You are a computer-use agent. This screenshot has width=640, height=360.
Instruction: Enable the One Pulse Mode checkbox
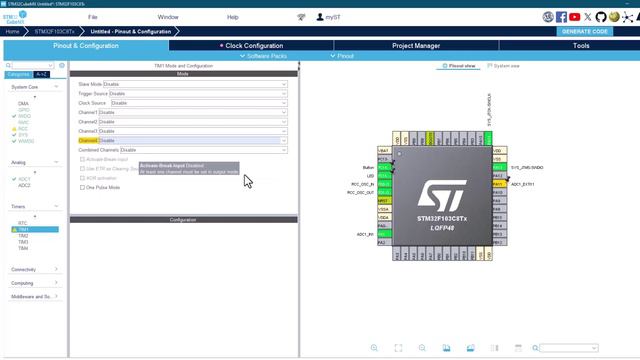(82, 187)
